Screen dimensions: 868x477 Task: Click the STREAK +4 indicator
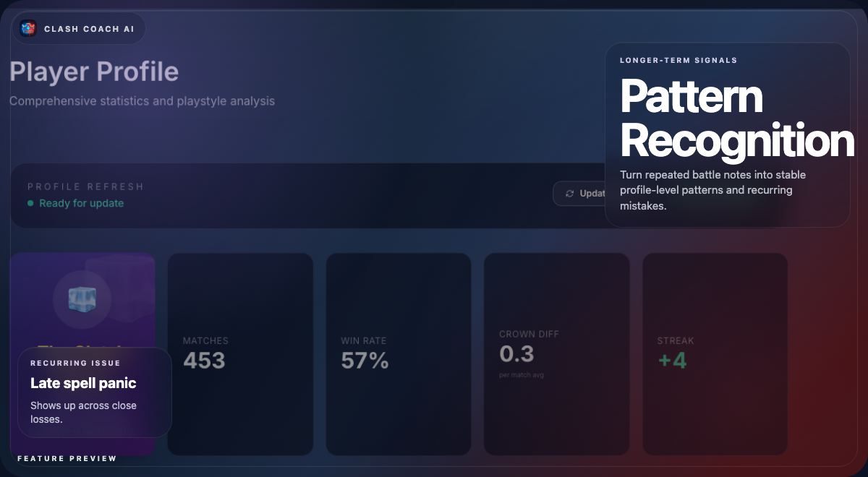point(673,359)
